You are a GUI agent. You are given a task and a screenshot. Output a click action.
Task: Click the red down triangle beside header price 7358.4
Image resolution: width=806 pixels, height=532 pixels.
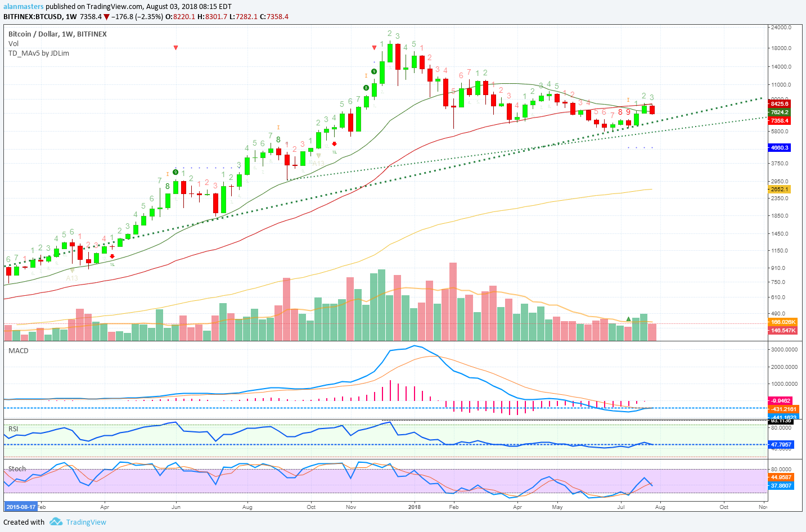106,17
